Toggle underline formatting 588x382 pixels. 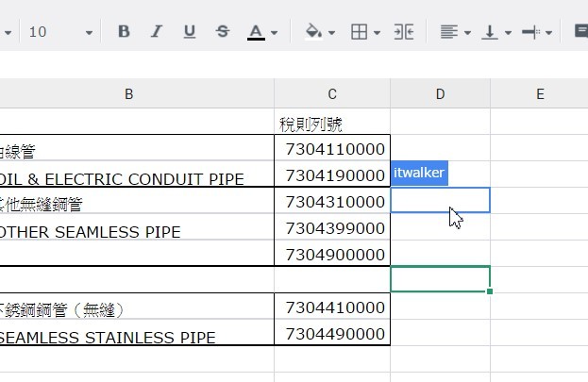coord(190,31)
